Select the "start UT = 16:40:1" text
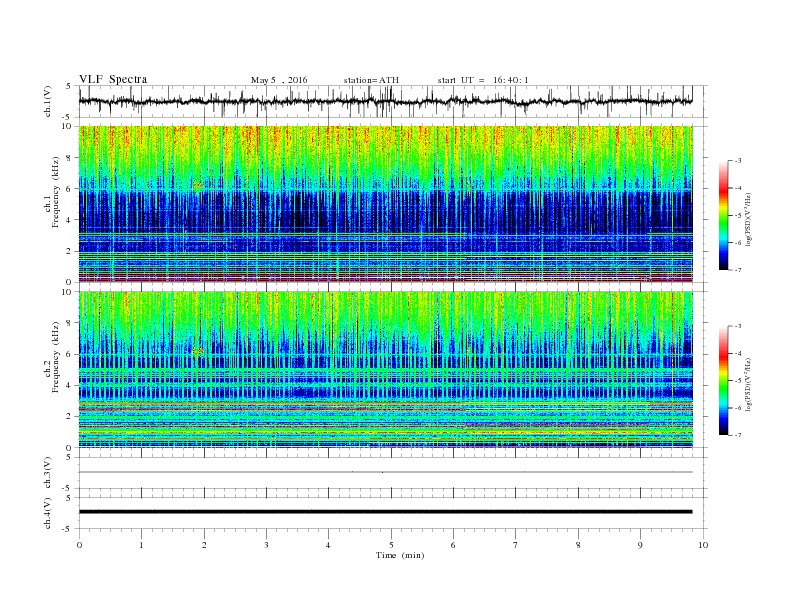Viewport: 792px width, 612px height. (483, 80)
